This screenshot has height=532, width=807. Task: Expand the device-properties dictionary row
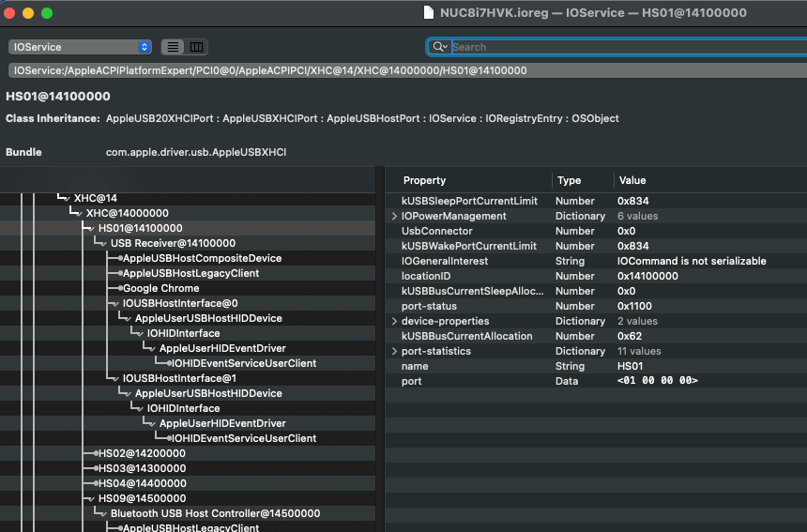tap(394, 321)
